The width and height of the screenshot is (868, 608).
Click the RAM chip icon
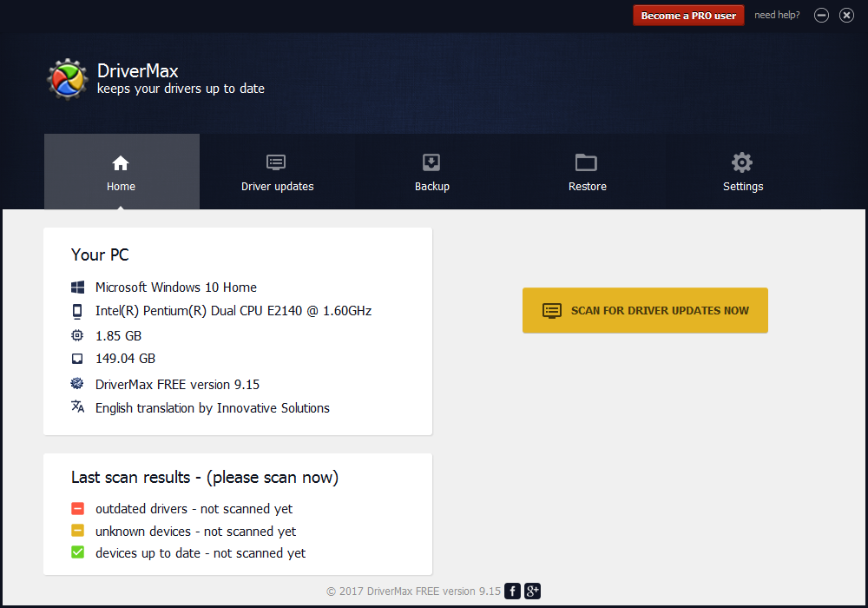[x=77, y=335]
